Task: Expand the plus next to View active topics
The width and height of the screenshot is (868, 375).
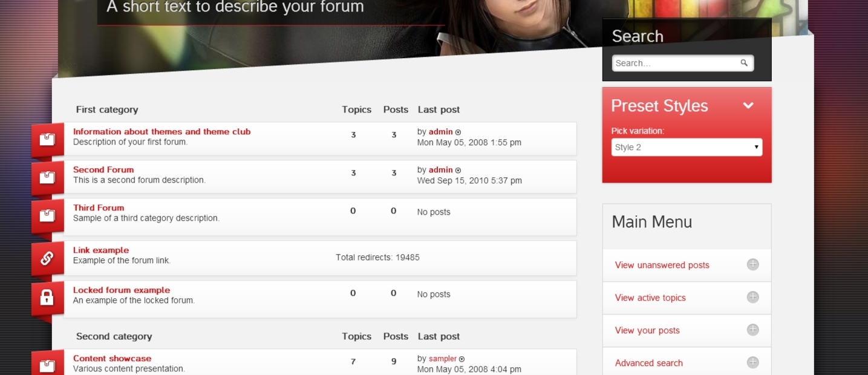Action: 752,297
